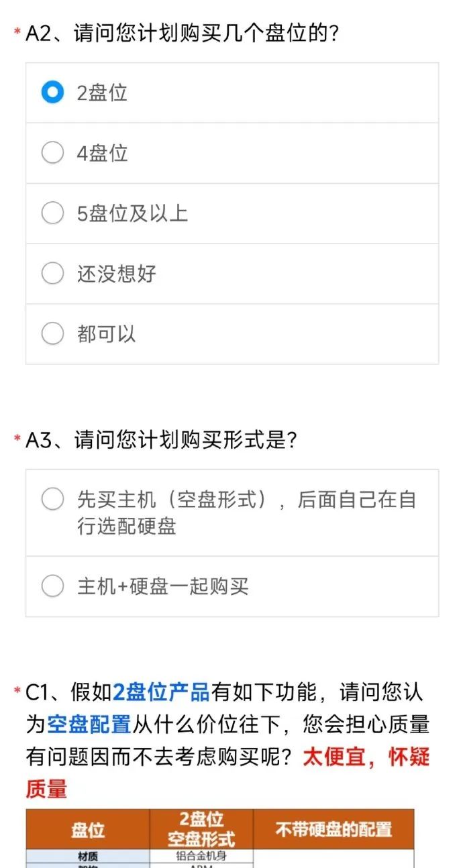Viewport: 463px width, 868px height.
Task: Click the 2盘位空盘形式 table header
Action: click(x=201, y=829)
